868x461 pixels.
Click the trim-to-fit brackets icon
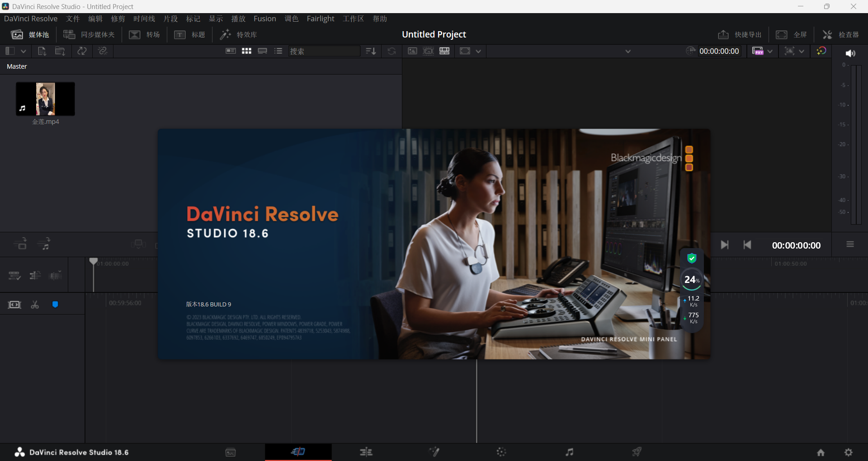click(14, 305)
